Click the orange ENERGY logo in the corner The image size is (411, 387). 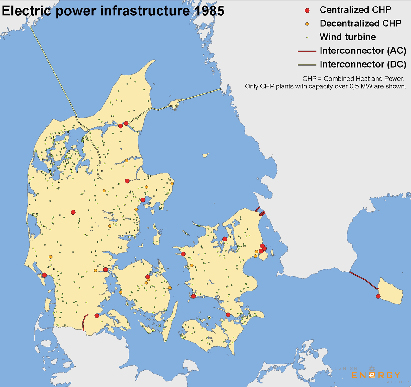click(376, 375)
